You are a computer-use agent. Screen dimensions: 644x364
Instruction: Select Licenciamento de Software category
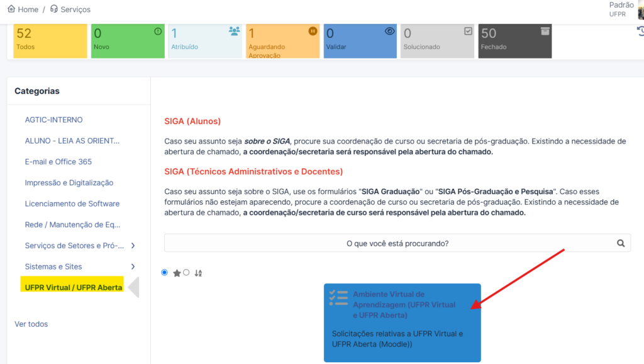point(72,203)
